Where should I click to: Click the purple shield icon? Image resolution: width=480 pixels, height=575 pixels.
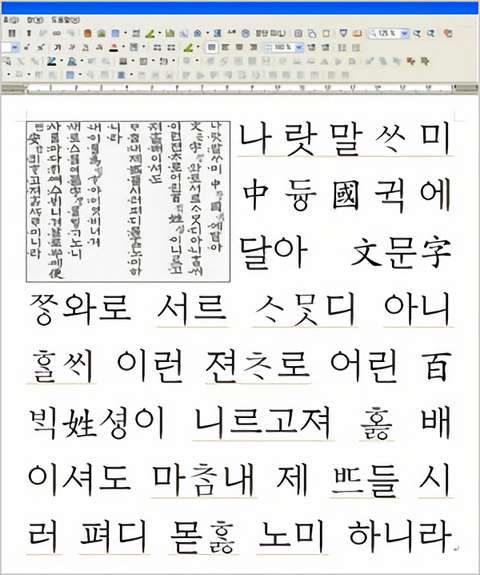[343, 33]
